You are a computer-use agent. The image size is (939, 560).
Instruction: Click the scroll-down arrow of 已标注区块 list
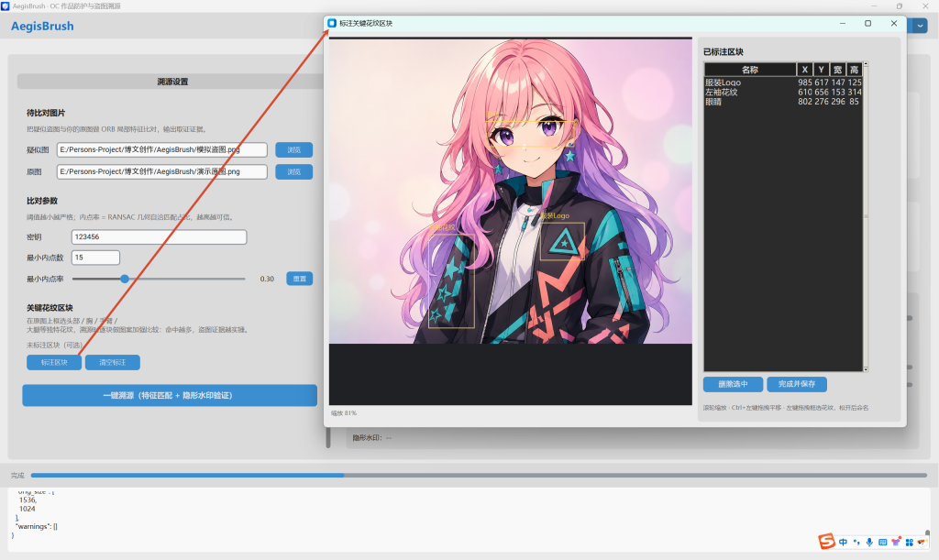coord(866,369)
